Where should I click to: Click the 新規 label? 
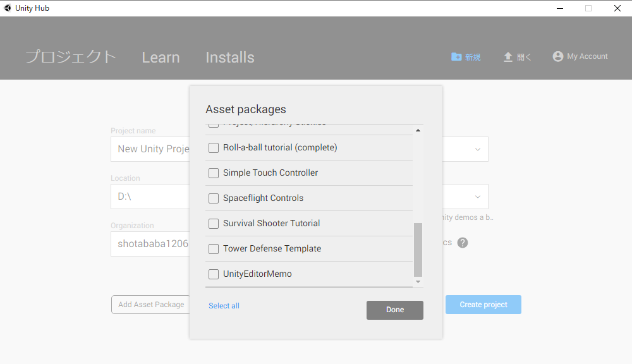tap(473, 58)
